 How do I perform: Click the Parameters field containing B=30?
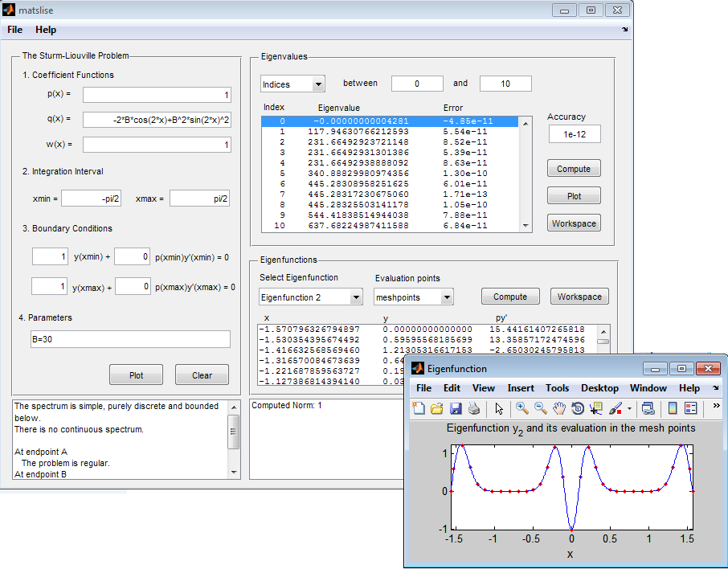coord(130,339)
